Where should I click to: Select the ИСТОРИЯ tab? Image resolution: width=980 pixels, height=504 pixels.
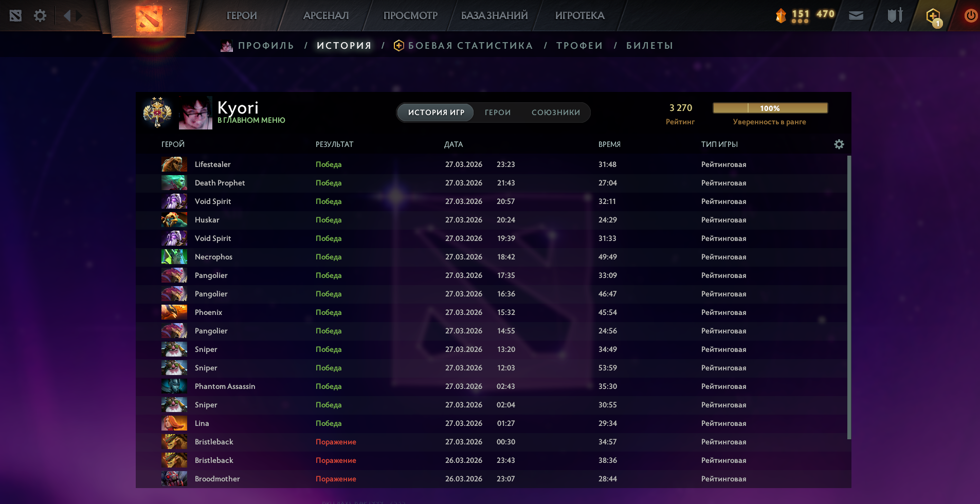coord(344,46)
